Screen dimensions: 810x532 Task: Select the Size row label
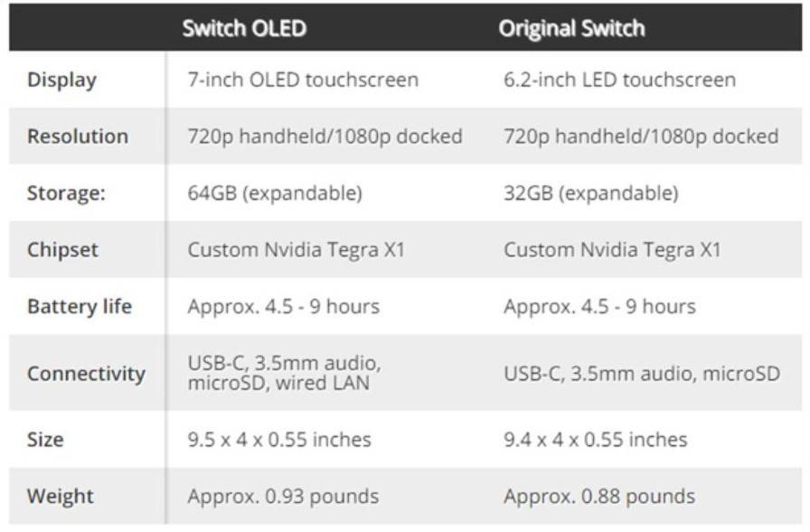click(x=45, y=440)
